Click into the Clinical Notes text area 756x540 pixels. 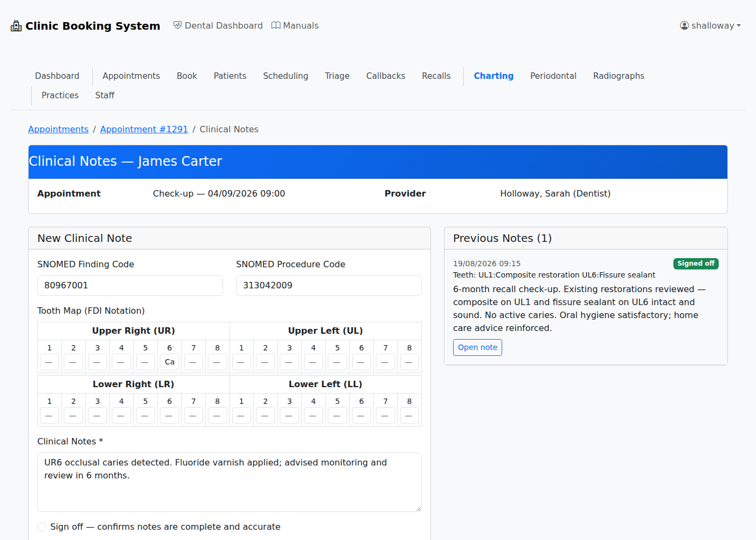tap(230, 482)
